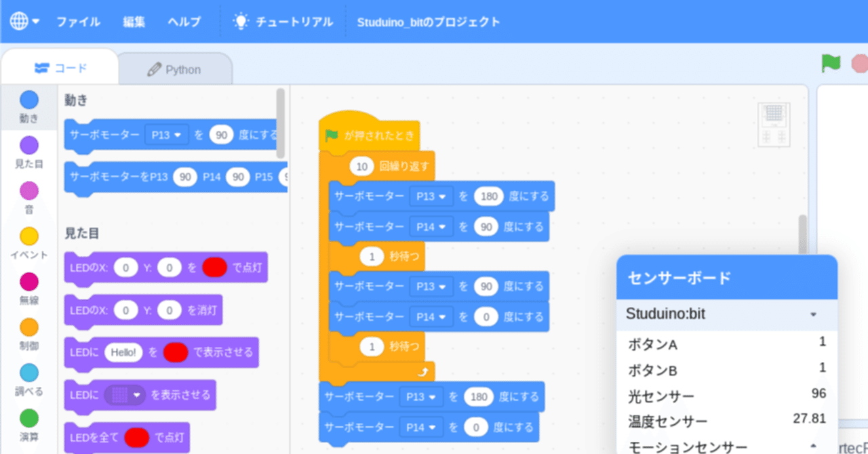868x454 pixels.
Task: Start the program with the green flag
Action: tap(831, 63)
